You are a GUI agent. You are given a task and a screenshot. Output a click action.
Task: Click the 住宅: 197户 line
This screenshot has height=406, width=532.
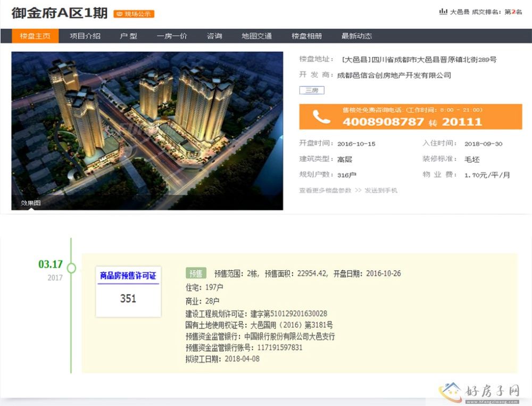pos(204,287)
